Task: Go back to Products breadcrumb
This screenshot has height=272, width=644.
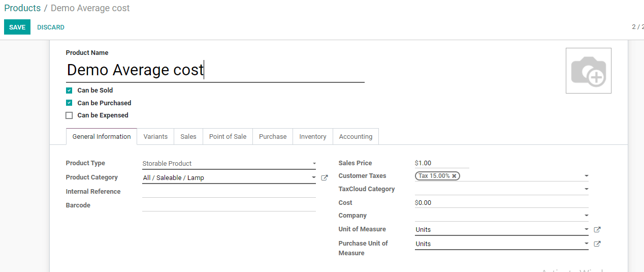Action: point(22,8)
